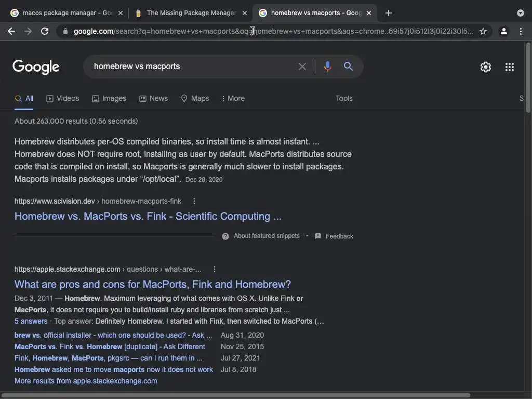
Task: Bookmark this page with the star icon
Action: coord(483,31)
